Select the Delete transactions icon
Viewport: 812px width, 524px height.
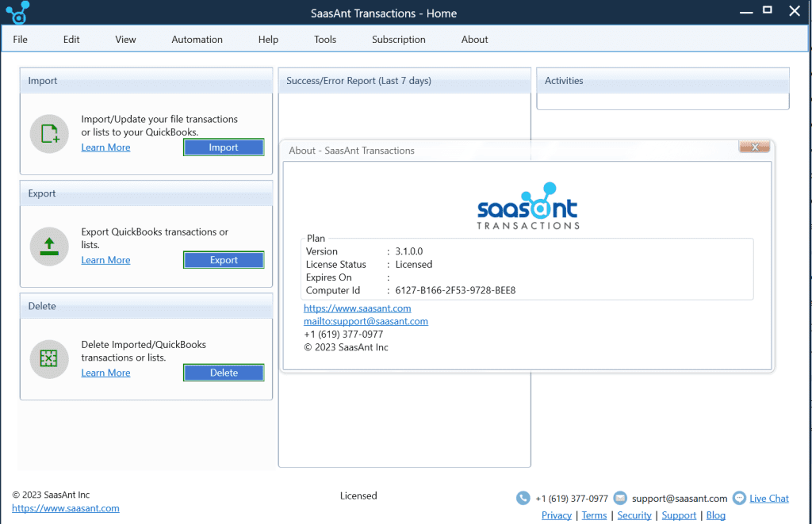pyautogui.click(x=49, y=358)
